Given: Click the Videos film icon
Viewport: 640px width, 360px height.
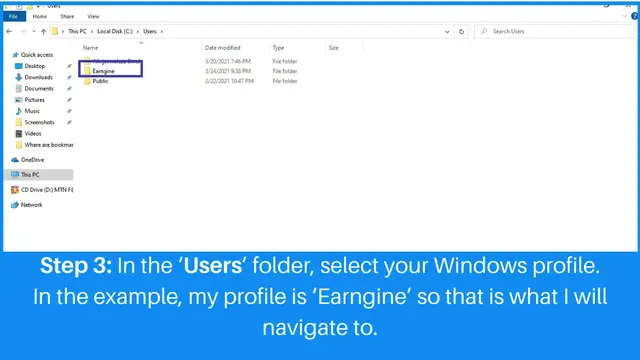Looking at the screenshot, I should [x=18, y=133].
